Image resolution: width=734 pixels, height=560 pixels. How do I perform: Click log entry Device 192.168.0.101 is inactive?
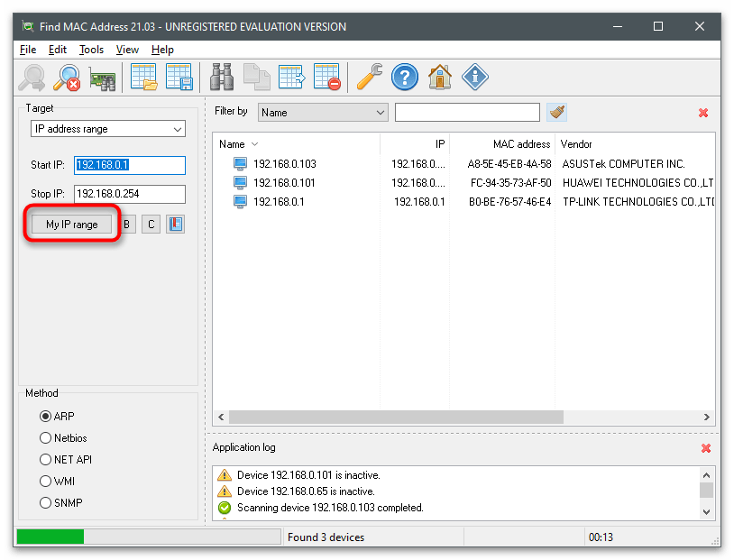(x=308, y=475)
